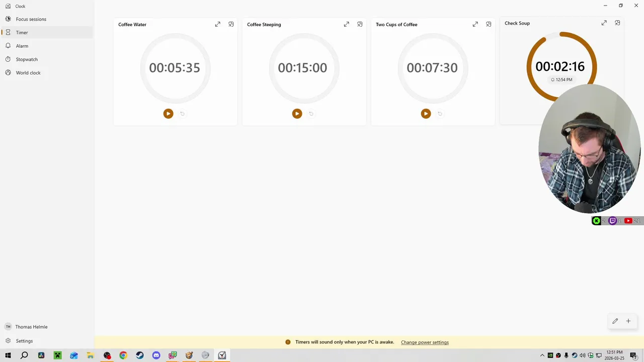This screenshot has width=644, height=362.
Task: Click the taskbar clock showing 12:51 PM
Action: click(614, 355)
